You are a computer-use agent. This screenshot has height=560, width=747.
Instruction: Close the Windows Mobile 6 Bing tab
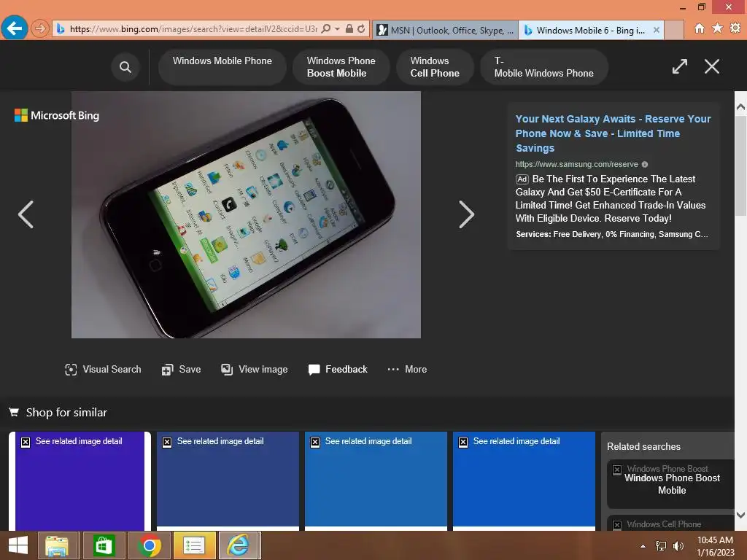[x=657, y=30]
